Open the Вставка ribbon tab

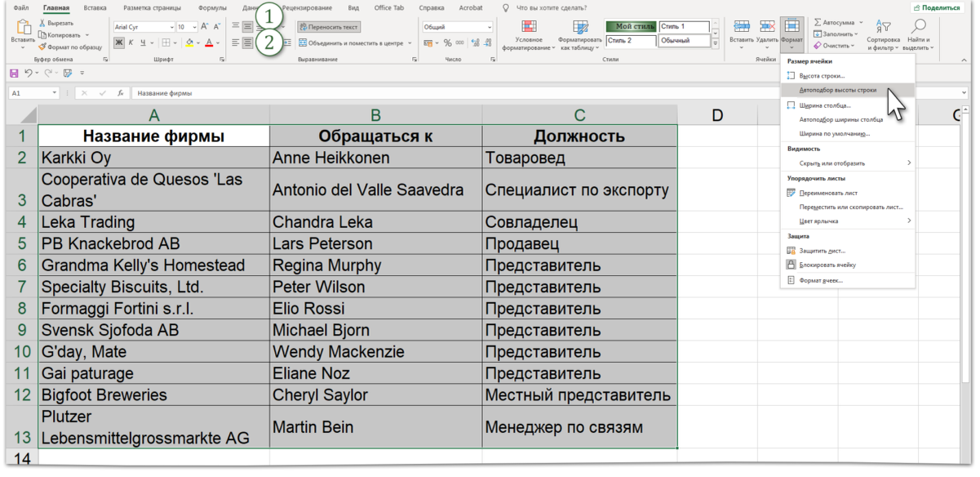[95, 7]
